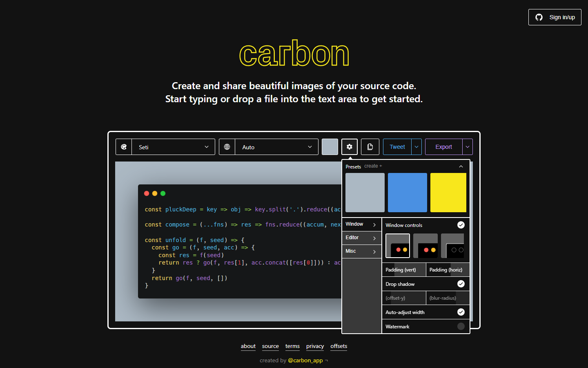Click the red window control dot
The width and height of the screenshot is (588, 368).
pyautogui.click(x=147, y=193)
